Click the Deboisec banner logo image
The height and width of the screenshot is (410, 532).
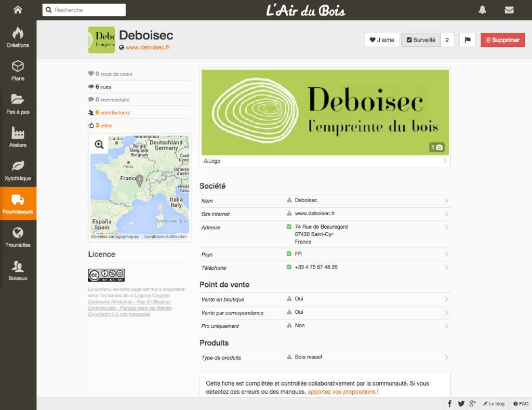(x=325, y=112)
